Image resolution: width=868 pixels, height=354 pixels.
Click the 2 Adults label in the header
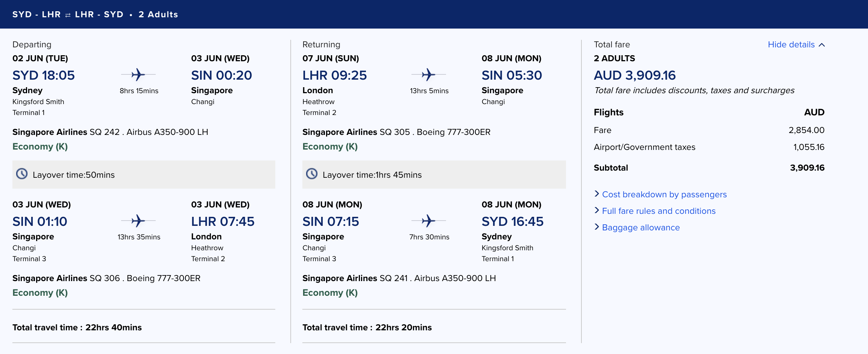point(158,14)
